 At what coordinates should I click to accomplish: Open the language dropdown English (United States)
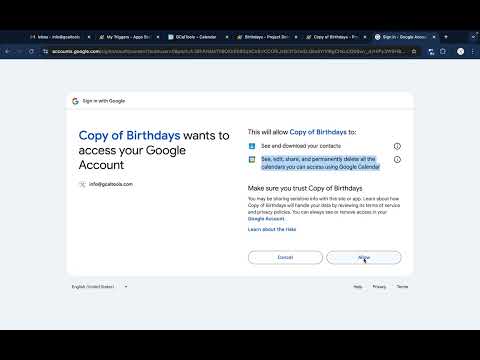tap(99, 287)
